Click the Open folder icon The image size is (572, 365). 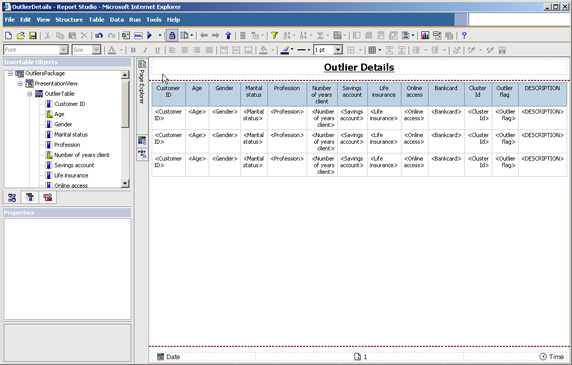coord(21,35)
